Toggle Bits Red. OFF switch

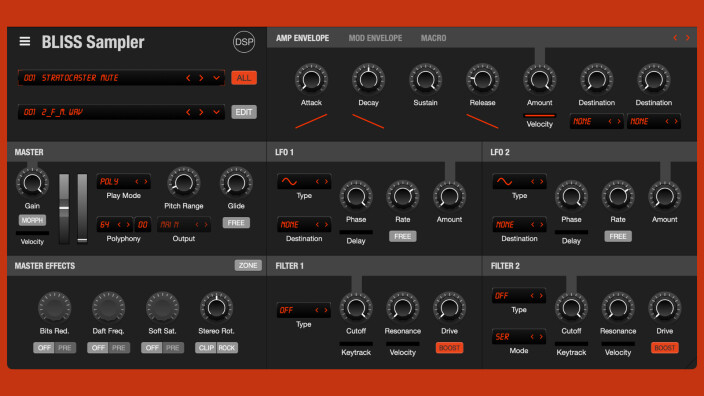coord(44,348)
